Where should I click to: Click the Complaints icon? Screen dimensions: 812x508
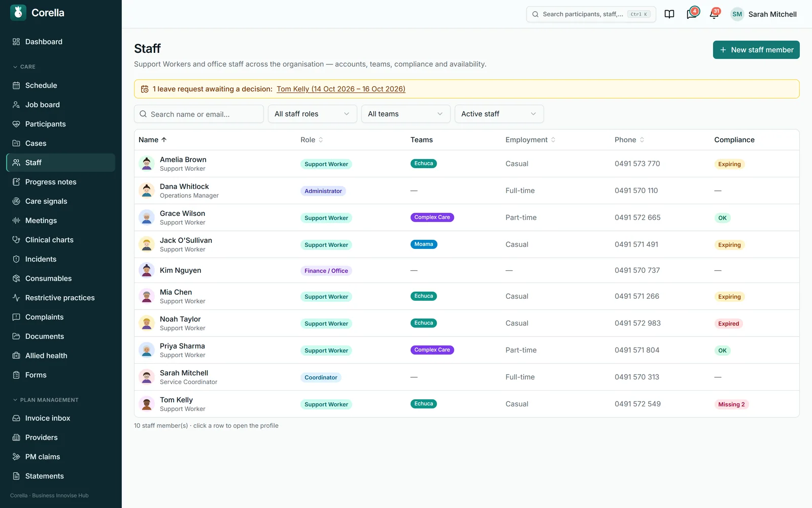(16, 317)
